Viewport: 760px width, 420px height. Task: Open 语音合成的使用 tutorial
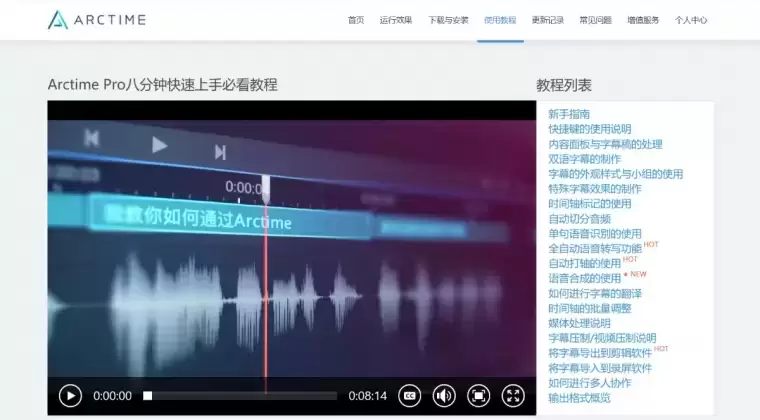point(585,279)
